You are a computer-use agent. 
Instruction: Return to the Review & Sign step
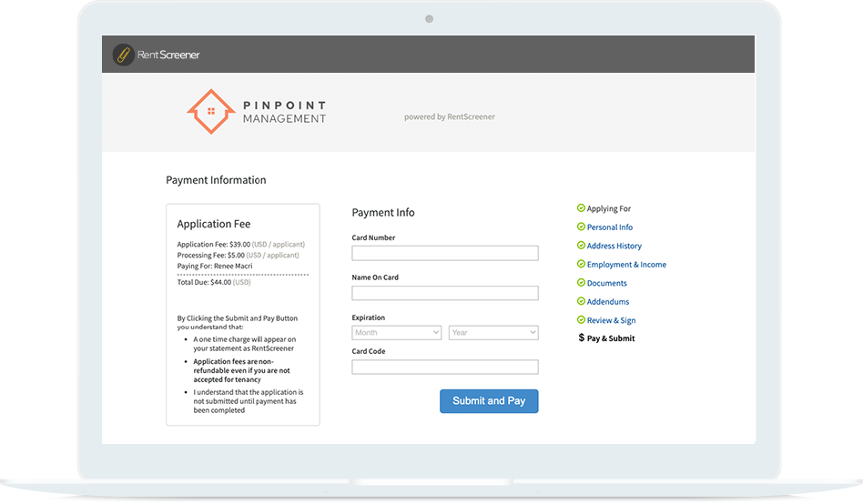611,320
